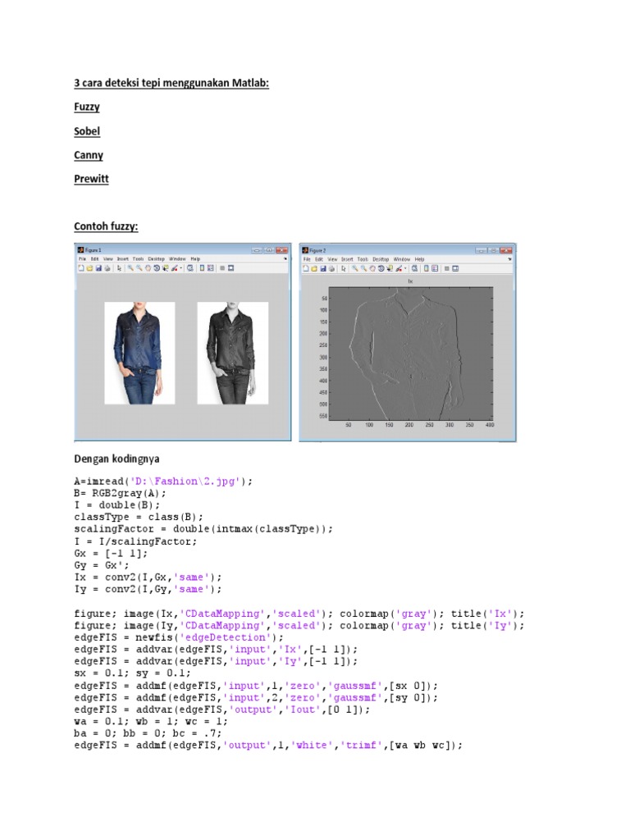Click the grayscale shirt image in Figure 1
This screenshot has width=630, height=840.
(x=233, y=352)
